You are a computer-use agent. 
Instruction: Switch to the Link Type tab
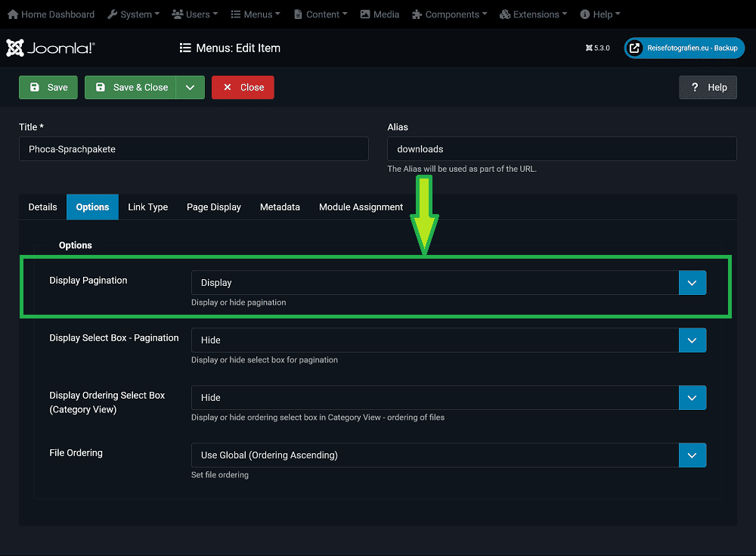point(148,207)
